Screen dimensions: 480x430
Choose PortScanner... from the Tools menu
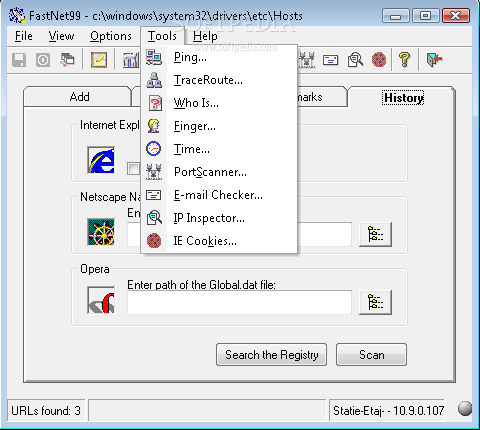point(219,172)
